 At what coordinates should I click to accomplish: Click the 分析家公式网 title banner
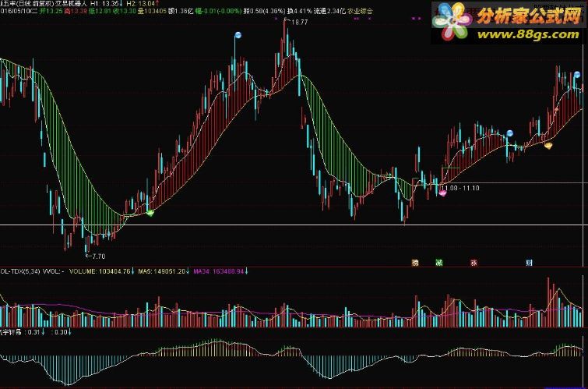[x=528, y=16]
